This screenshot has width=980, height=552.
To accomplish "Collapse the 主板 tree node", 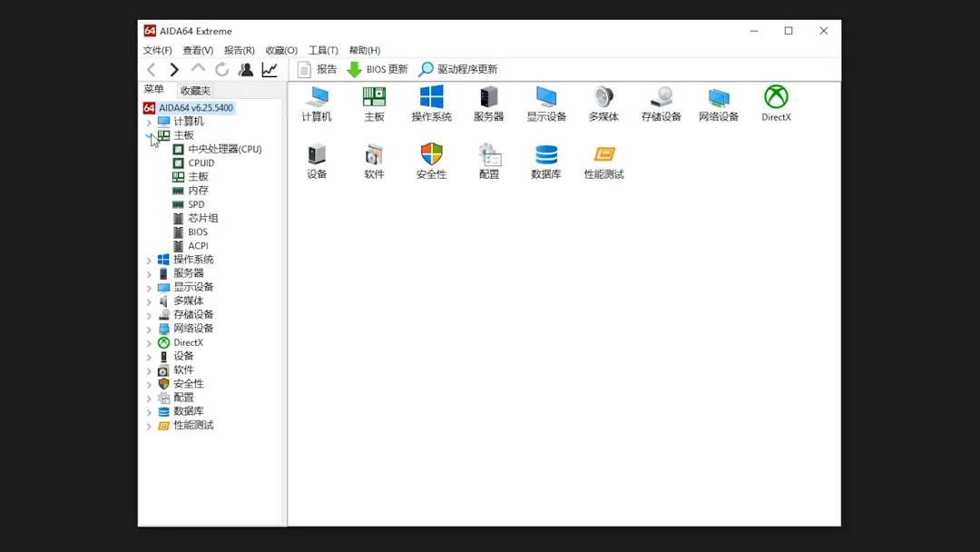I will 149,135.
